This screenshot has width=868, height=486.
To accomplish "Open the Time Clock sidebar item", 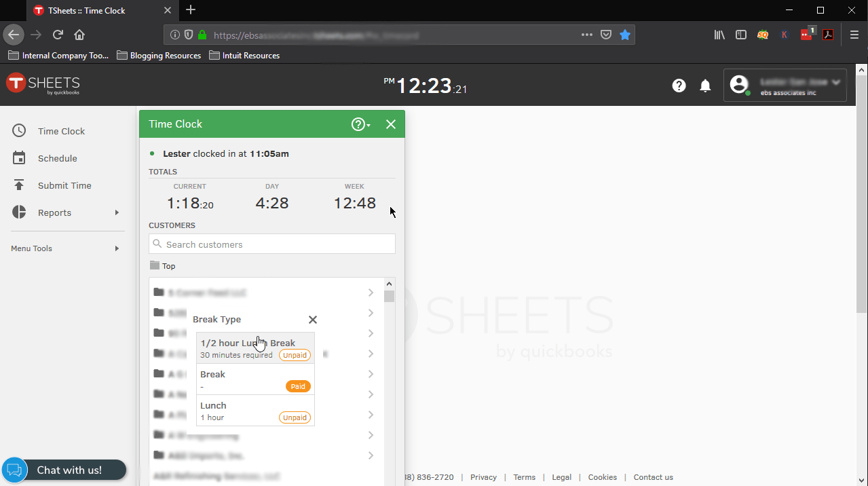I will [x=61, y=131].
